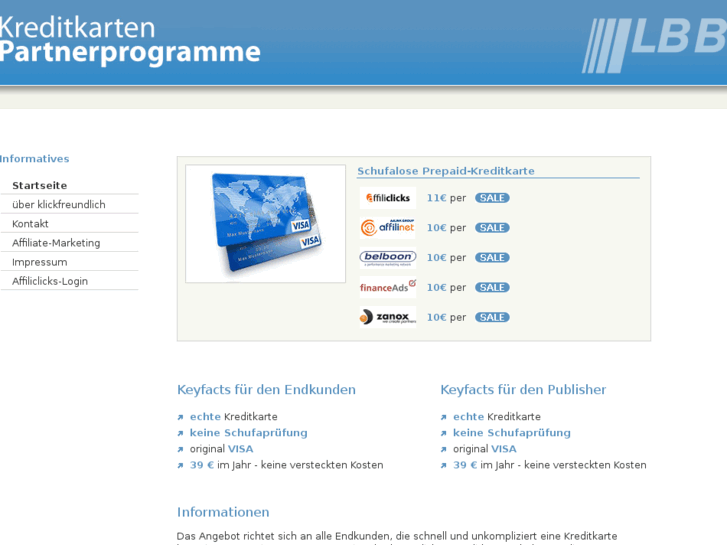Viewport: 727px width, 545px height.
Task: Click the affiliclicks network logo
Action: click(388, 198)
